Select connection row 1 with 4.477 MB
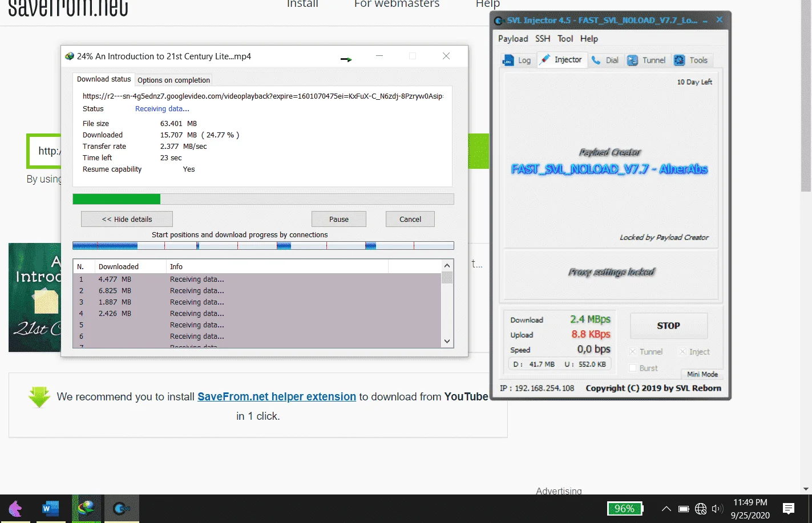812x523 pixels. pyautogui.click(x=257, y=279)
